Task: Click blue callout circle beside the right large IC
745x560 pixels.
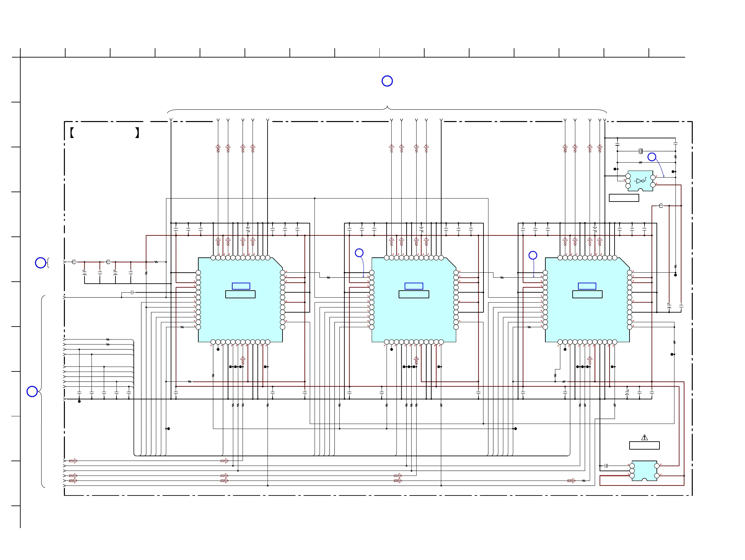Action: [532, 255]
